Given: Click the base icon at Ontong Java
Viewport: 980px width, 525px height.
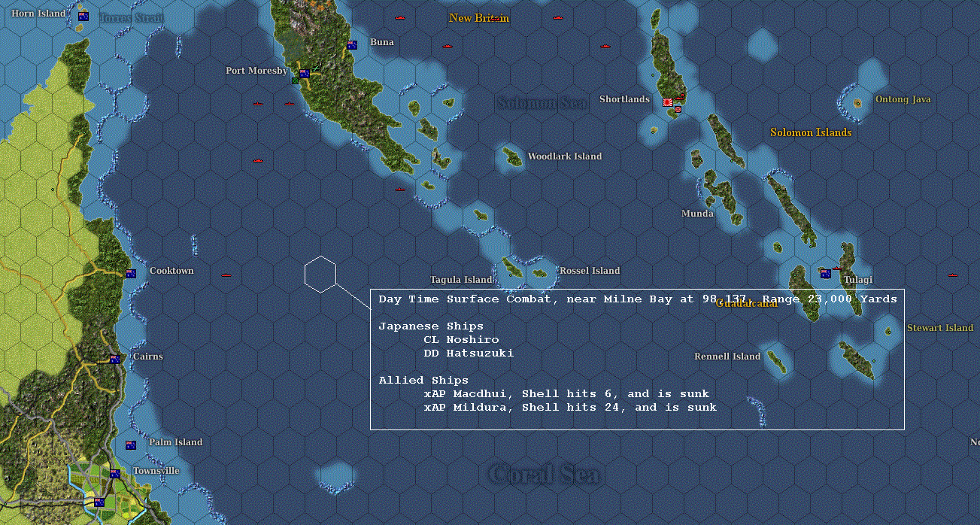Looking at the screenshot, I should (857, 103).
